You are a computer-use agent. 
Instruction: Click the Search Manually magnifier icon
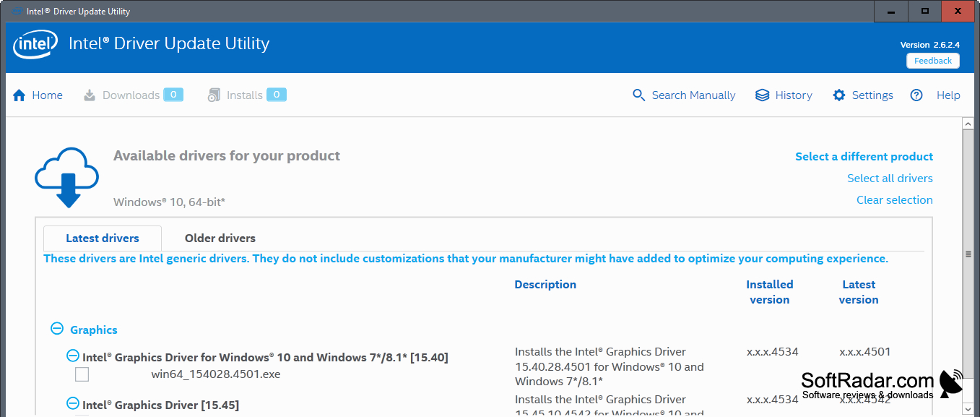point(638,95)
